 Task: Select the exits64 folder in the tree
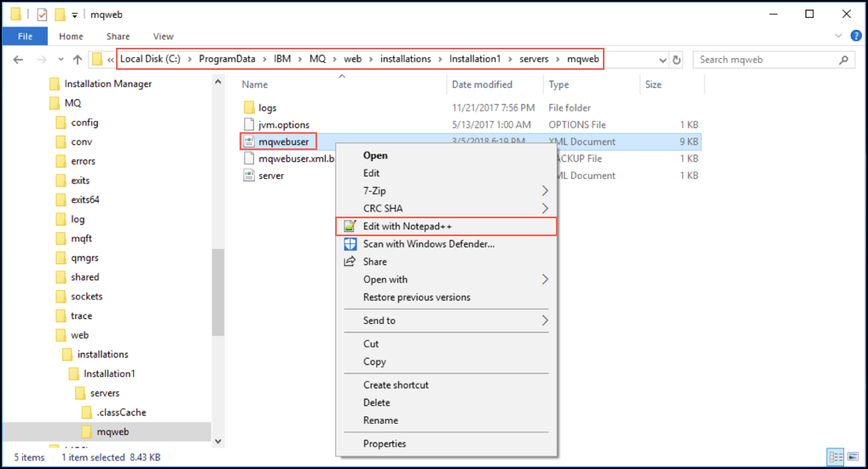click(84, 200)
